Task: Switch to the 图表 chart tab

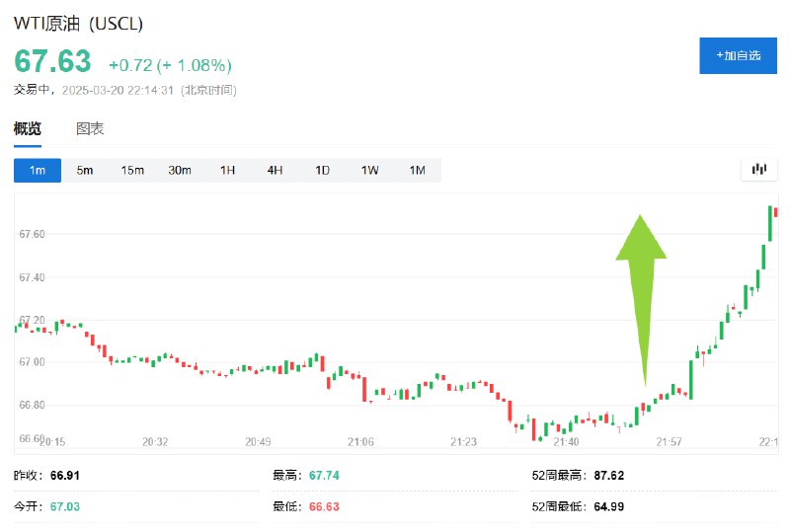Action: click(x=90, y=128)
